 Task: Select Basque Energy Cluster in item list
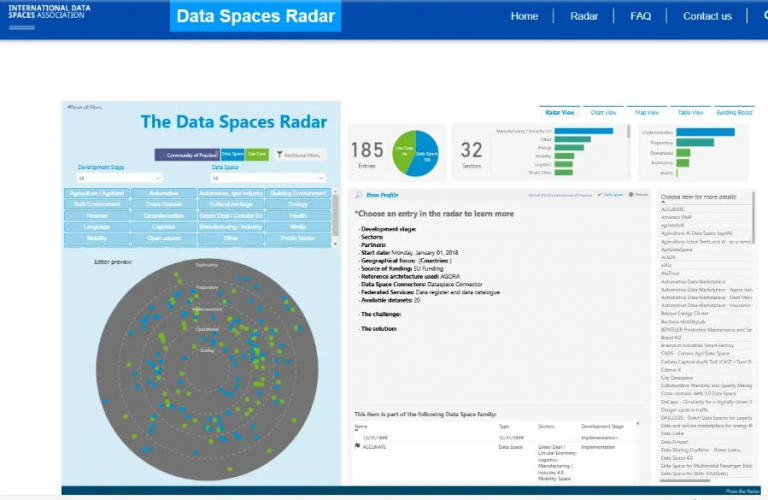(684, 313)
